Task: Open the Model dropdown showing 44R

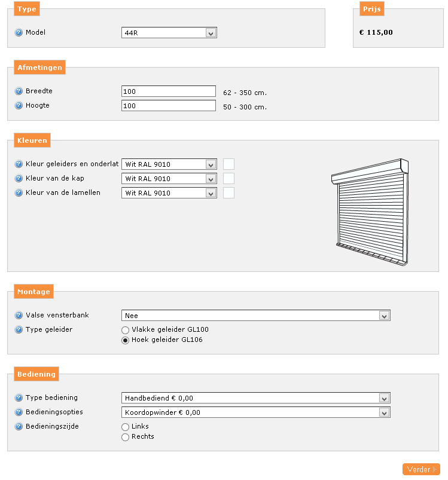Action: (x=169, y=33)
